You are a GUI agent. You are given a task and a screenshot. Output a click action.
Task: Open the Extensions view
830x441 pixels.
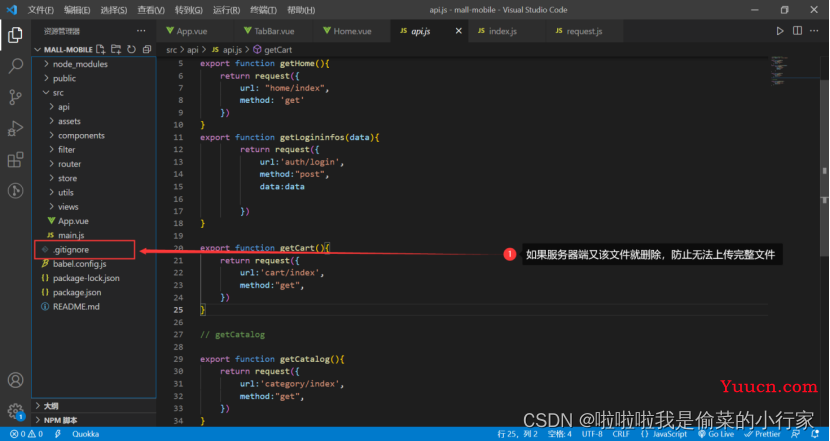pyautogui.click(x=15, y=159)
